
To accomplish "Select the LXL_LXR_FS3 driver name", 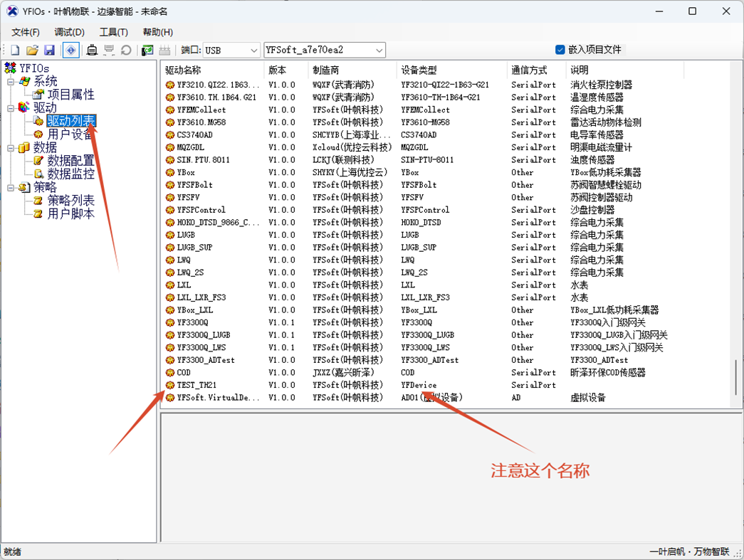I will (201, 297).
